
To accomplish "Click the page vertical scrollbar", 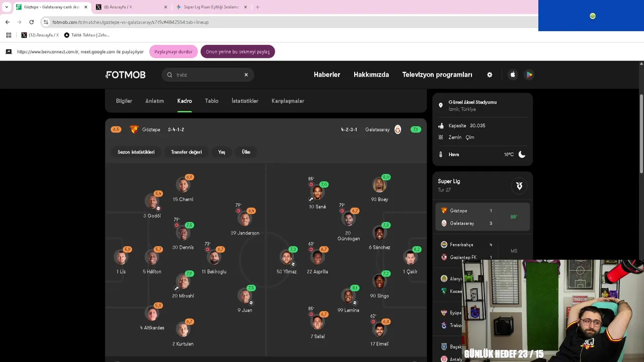I will point(641,134).
